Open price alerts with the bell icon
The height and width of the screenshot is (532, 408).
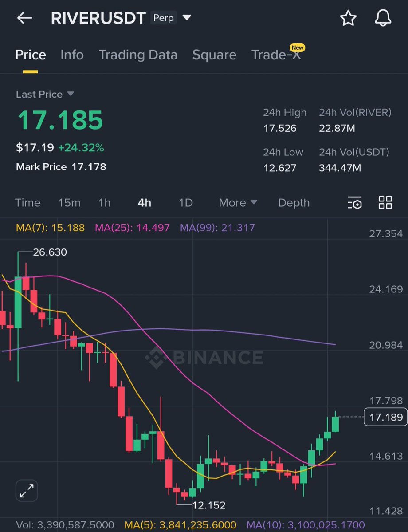[383, 18]
